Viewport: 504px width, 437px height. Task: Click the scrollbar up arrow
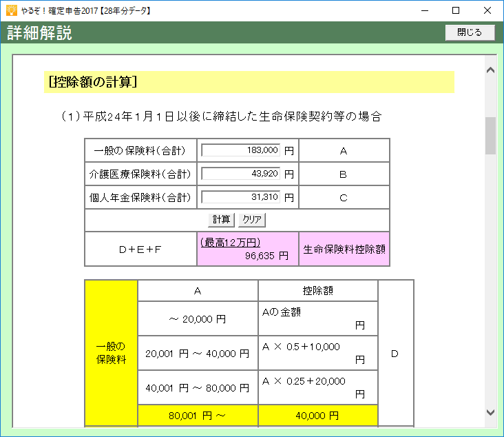coord(490,70)
